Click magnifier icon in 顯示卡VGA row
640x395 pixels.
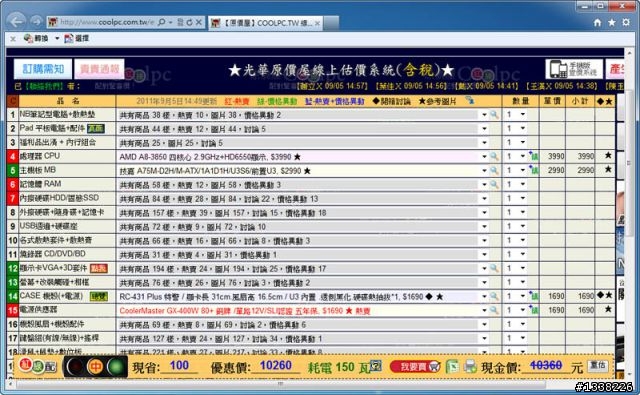pos(494,268)
